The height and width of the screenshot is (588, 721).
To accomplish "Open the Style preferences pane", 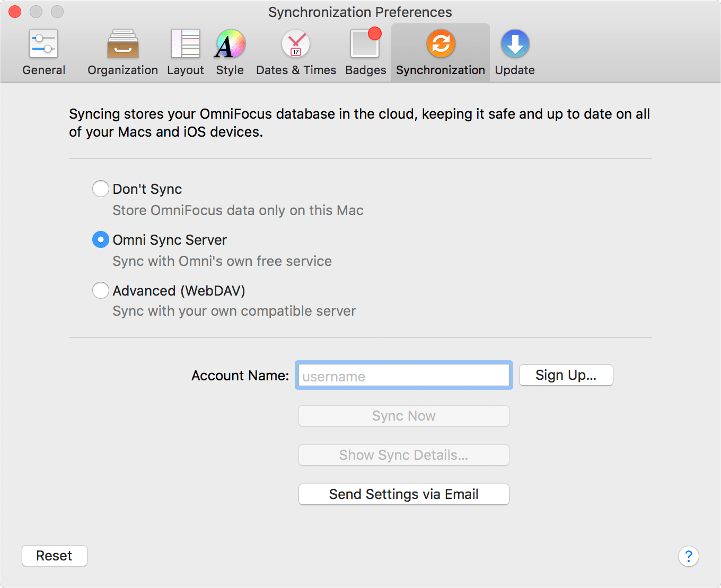I will coord(230,52).
